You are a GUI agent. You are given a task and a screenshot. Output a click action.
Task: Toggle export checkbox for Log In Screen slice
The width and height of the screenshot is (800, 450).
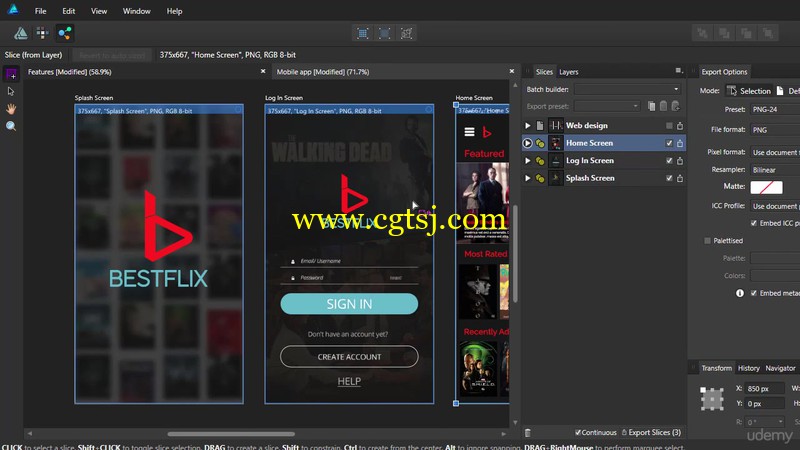(x=669, y=161)
